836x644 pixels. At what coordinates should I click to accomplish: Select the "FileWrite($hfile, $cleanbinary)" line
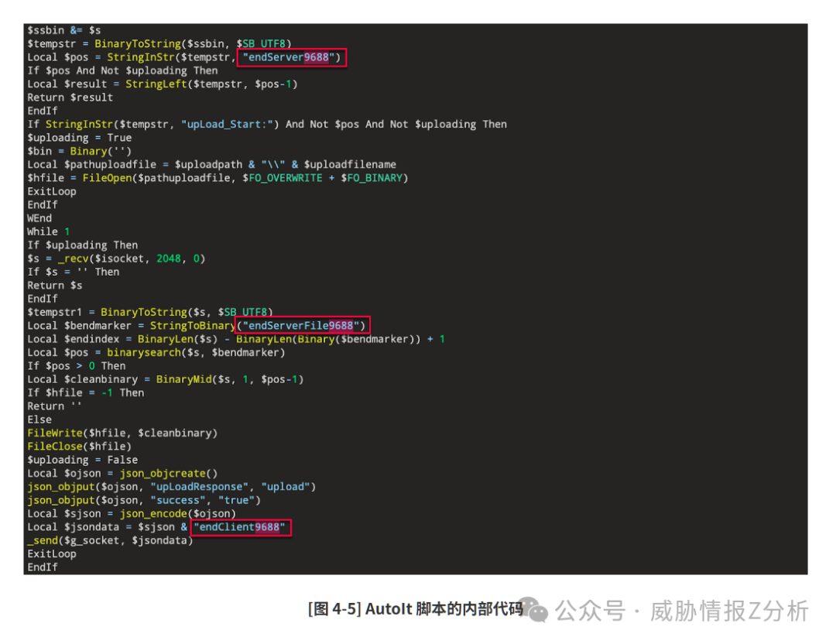[x=122, y=433]
